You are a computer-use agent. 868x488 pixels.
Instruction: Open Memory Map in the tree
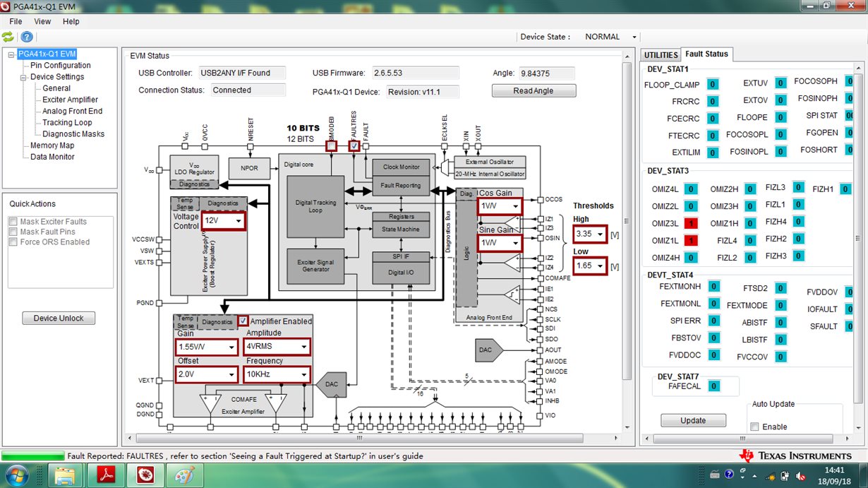(52, 145)
